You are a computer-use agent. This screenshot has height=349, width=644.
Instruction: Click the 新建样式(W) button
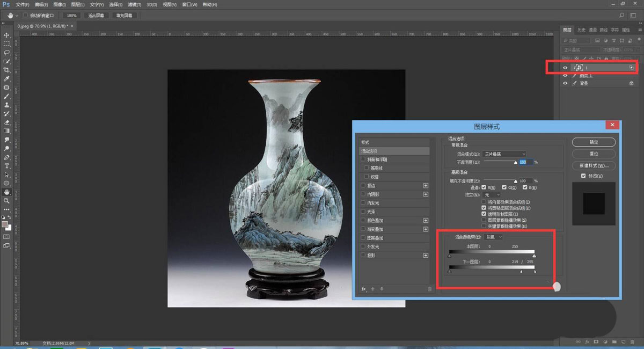[594, 165]
